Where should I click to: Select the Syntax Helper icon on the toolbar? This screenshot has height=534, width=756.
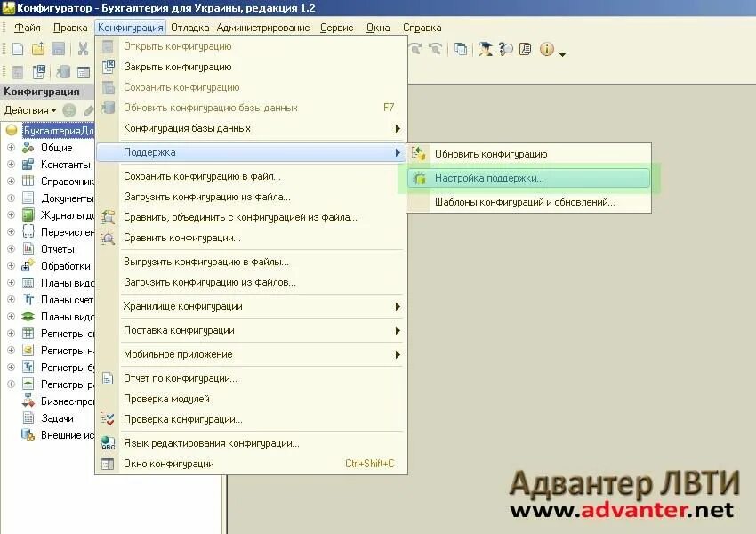[x=486, y=49]
